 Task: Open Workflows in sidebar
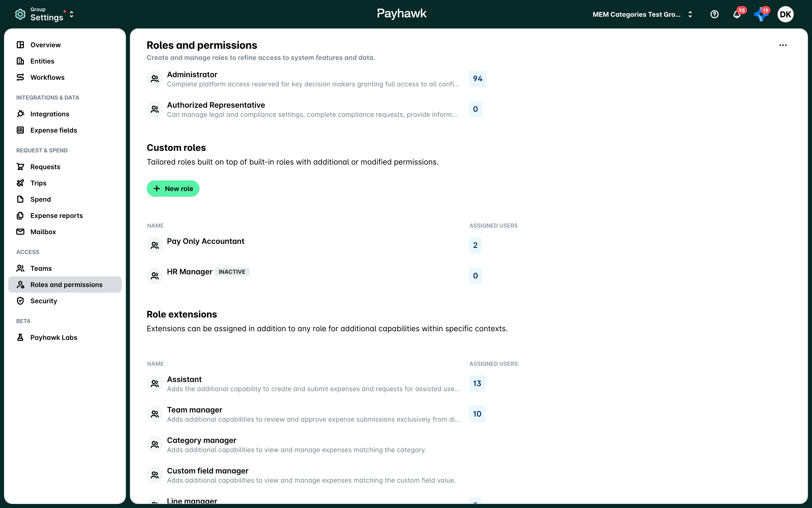(x=65, y=77)
